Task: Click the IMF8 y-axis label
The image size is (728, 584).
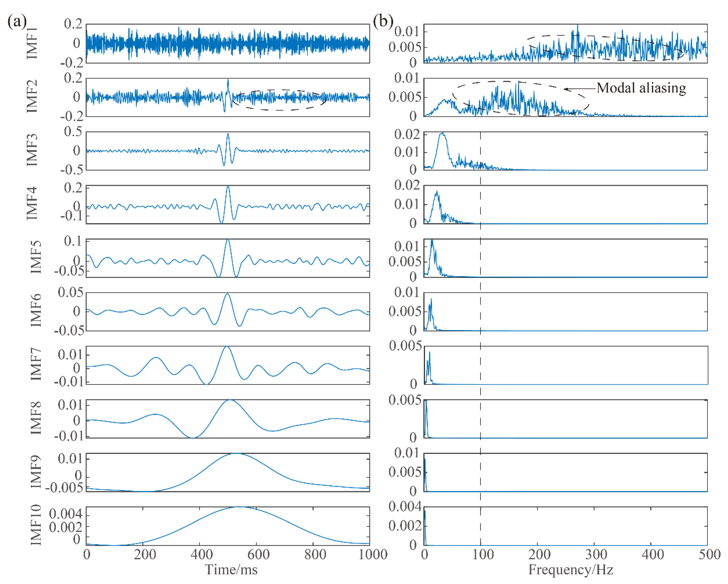Action: 36,419
